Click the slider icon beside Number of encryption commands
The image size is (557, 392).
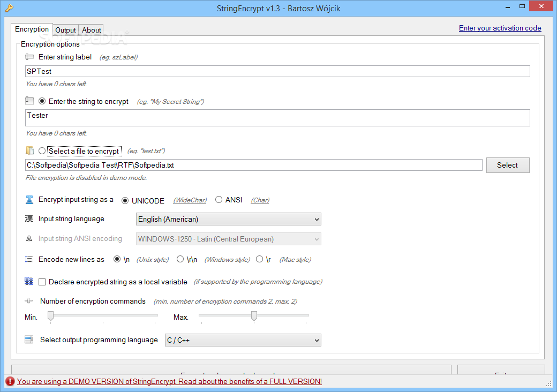29,301
